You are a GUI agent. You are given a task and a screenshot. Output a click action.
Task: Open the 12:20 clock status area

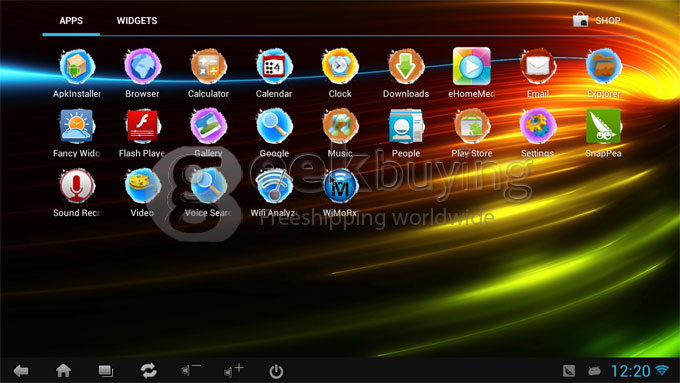631,371
